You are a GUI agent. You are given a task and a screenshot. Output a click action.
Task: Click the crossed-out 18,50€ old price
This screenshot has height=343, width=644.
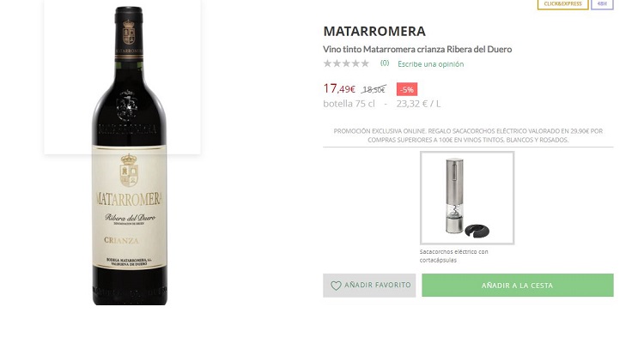[x=374, y=89]
